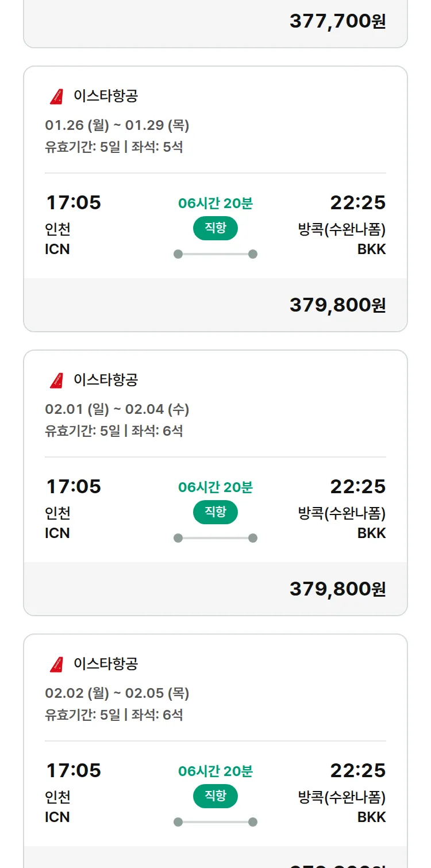Click Eastar Jet logo on 02.02 flight
The height and width of the screenshot is (868, 431).
coord(56,665)
